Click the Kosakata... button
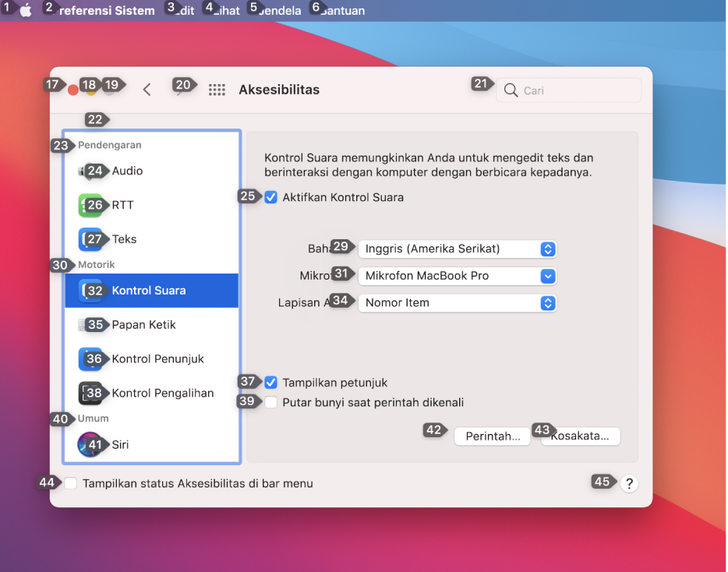 click(x=581, y=436)
